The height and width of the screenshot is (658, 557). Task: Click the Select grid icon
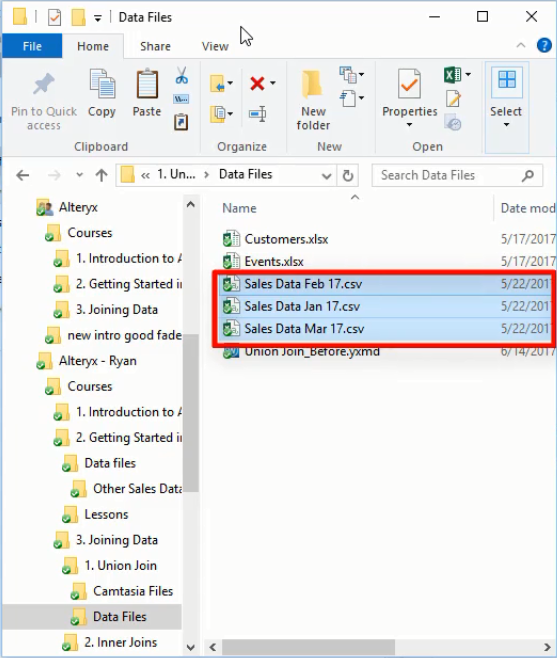[x=507, y=79]
